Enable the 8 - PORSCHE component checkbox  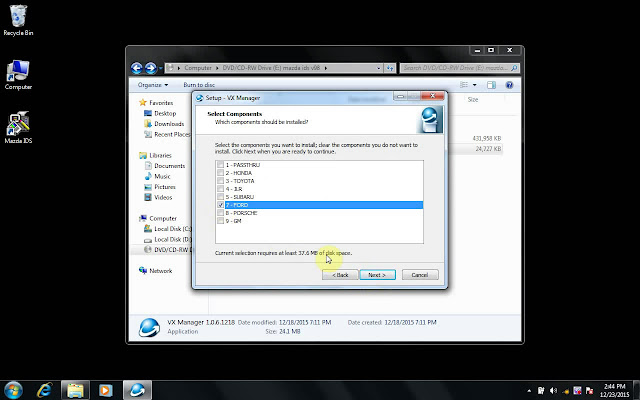[220, 213]
